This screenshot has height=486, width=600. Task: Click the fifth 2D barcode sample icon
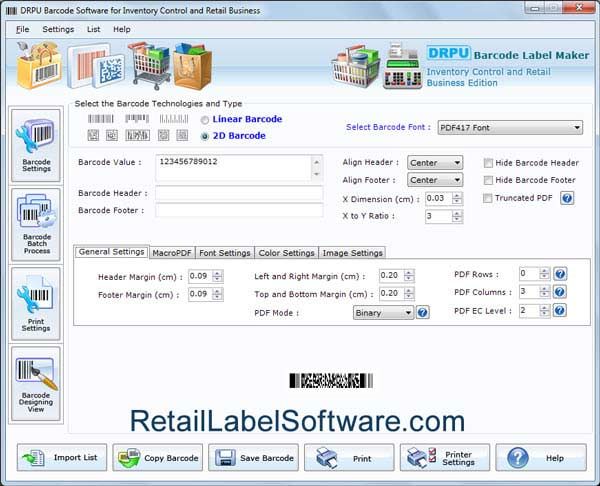coord(182,135)
